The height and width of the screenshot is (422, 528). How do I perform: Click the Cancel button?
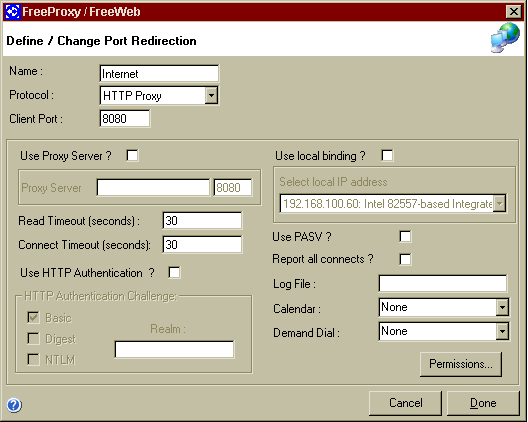(405, 403)
